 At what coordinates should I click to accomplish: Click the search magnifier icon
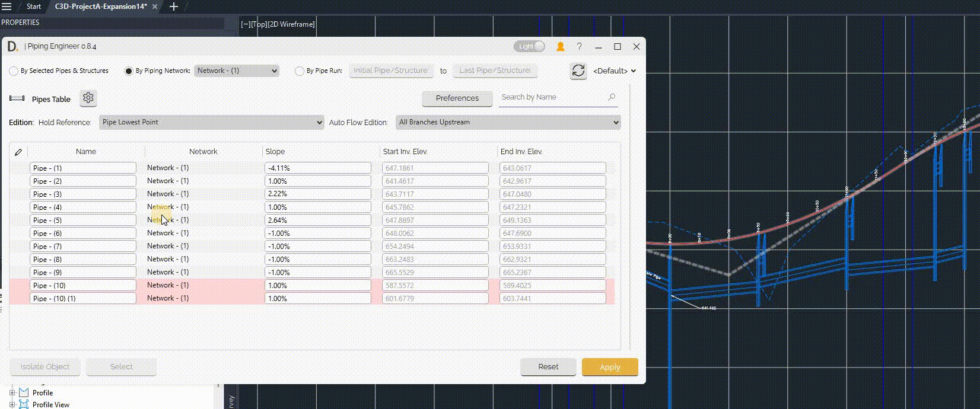coord(612,97)
